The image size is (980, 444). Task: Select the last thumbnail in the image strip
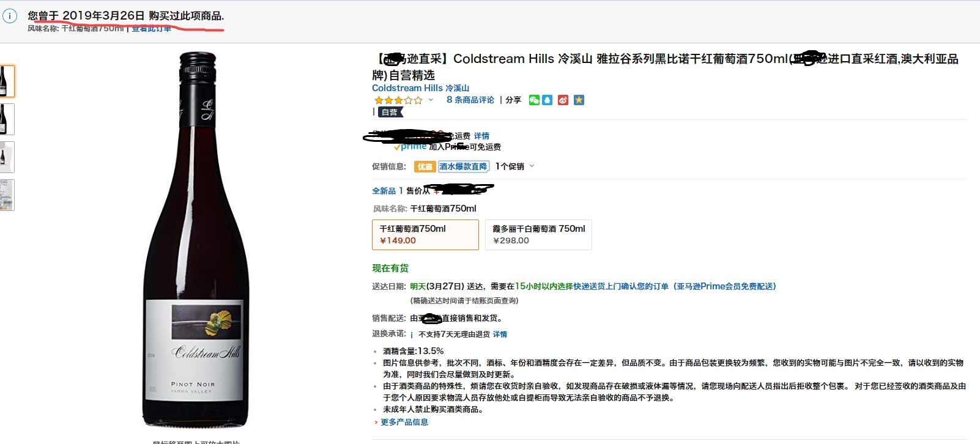pyautogui.click(x=7, y=195)
